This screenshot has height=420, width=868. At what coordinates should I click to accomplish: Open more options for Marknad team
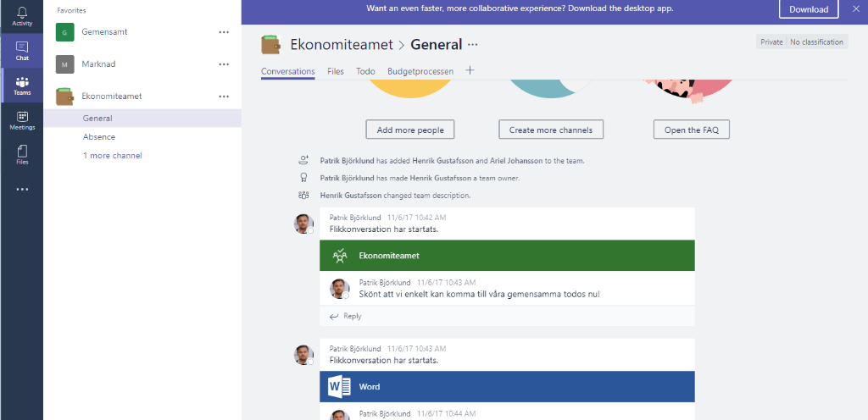tap(224, 64)
